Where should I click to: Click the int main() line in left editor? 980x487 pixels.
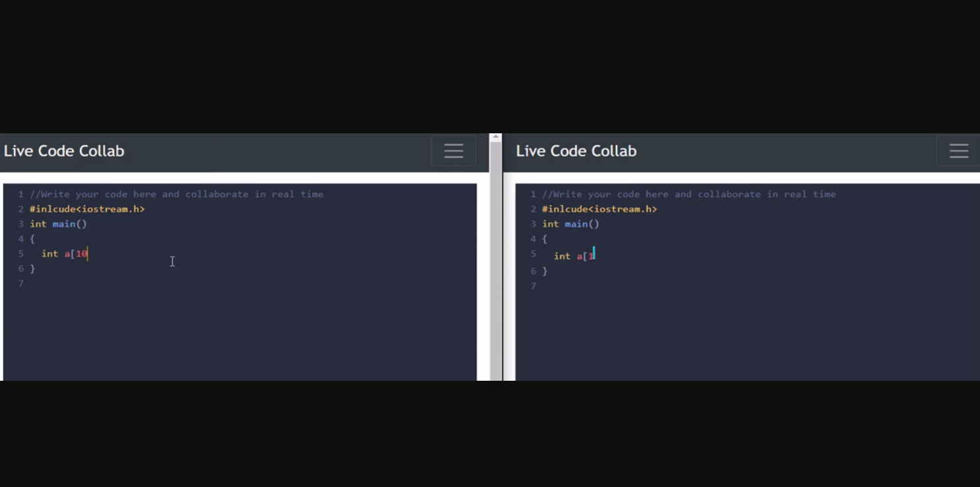58,224
